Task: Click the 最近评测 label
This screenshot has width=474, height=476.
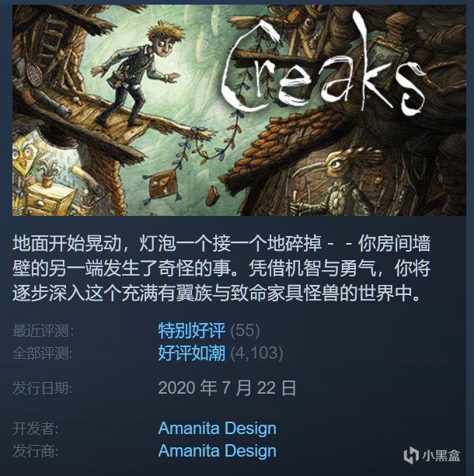Action: coord(43,331)
